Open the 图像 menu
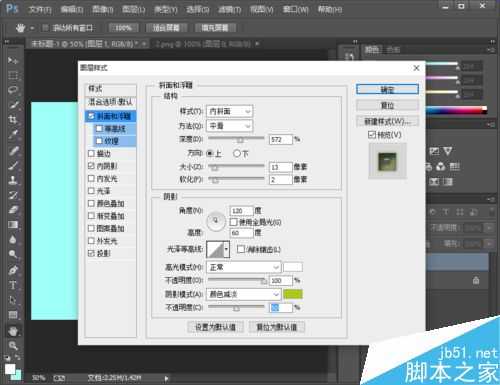500x385 pixels. click(x=103, y=9)
